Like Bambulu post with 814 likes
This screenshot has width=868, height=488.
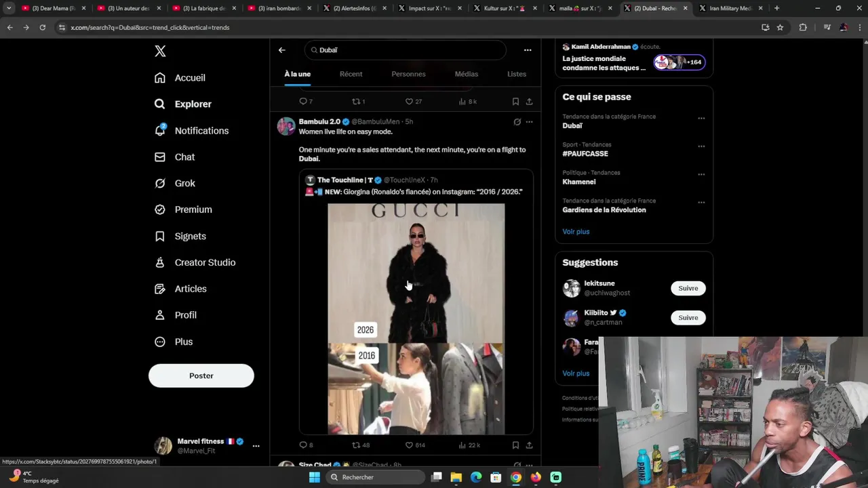coord(415,445)
